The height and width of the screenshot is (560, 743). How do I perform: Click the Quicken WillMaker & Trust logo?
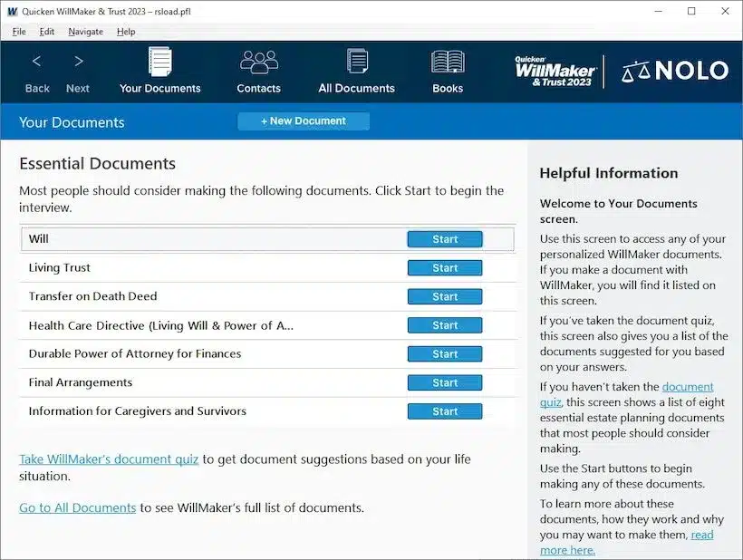coord(555,72)
